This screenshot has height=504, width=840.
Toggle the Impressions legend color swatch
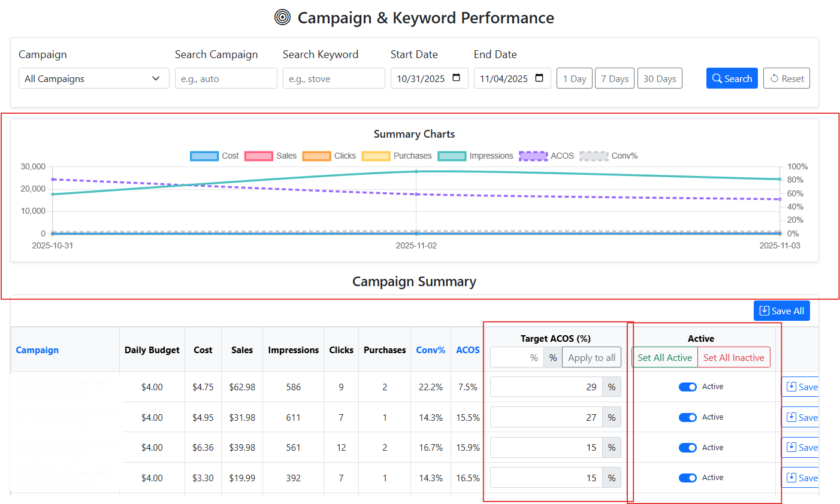452,156
